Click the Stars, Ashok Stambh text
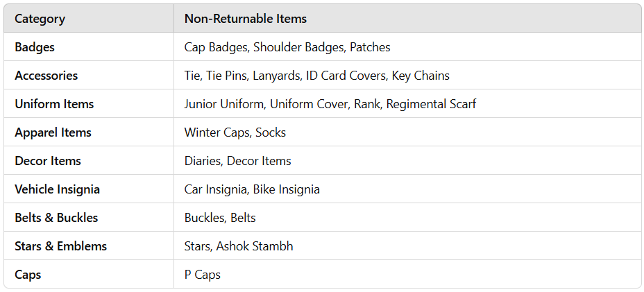The width and height of the screenshot is (644, 292). point(239,246)
